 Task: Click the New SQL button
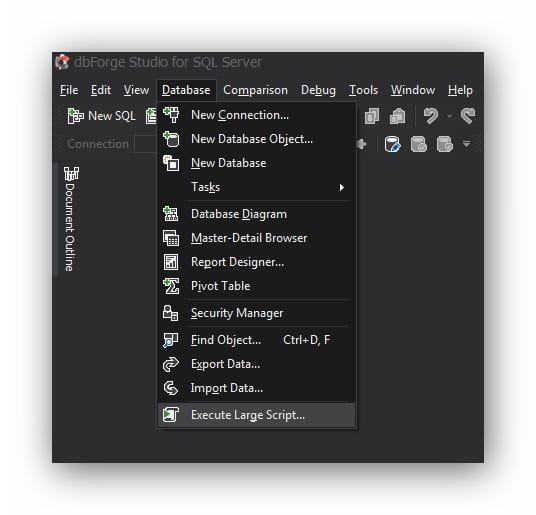coord(102,116)
